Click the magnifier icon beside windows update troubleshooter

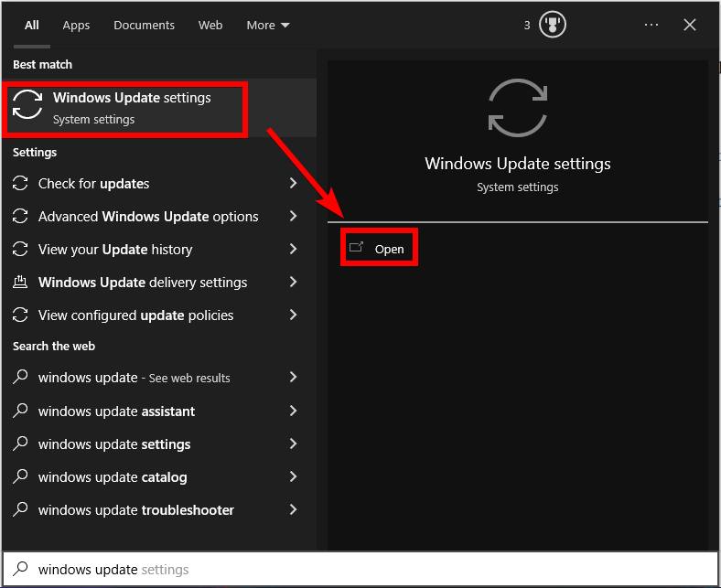click(x=20, y=510)
